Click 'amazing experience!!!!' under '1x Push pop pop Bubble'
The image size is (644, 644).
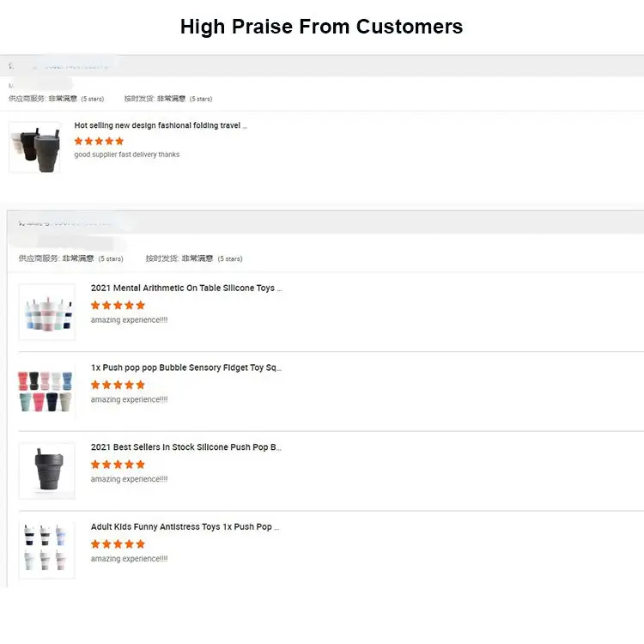coord(130,399)
